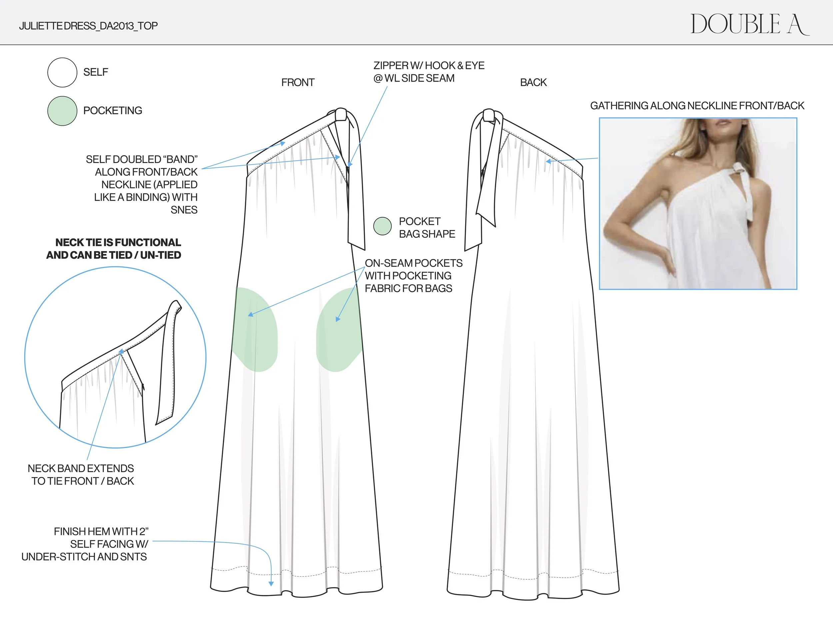Click the white SELF legend circle
The image size is (833, 644).
(62, 72)
